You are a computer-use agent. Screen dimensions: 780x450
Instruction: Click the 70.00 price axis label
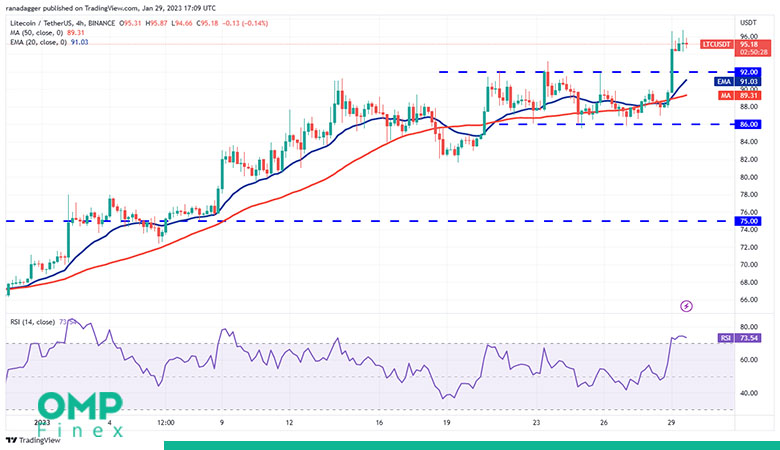pos(749,265)
